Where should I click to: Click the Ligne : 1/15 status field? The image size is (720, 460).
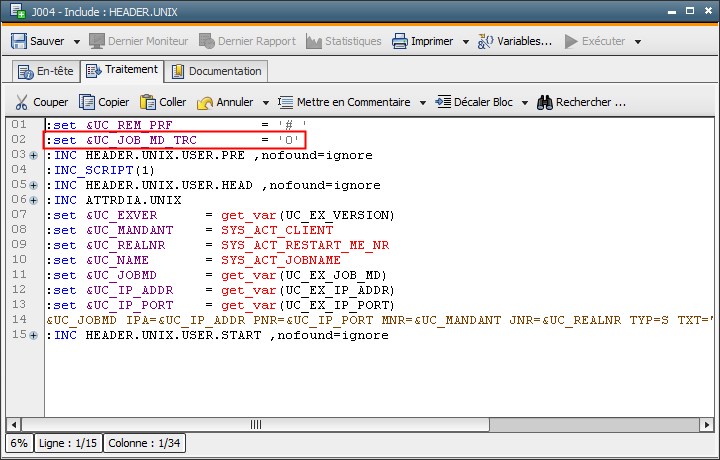coord(68,443)
